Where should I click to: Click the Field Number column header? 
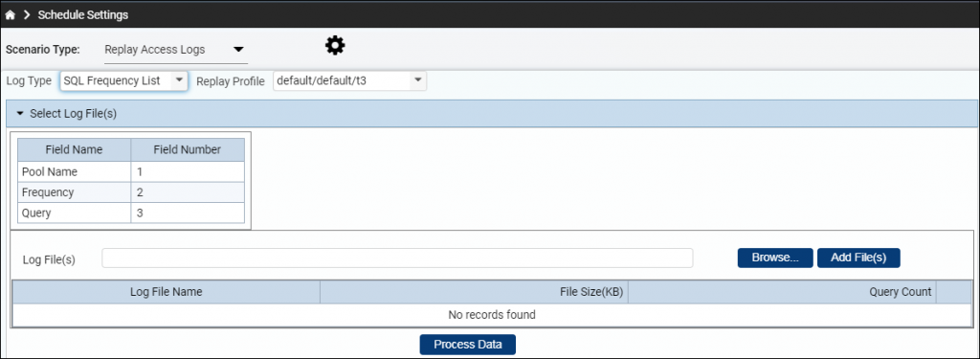188,150
